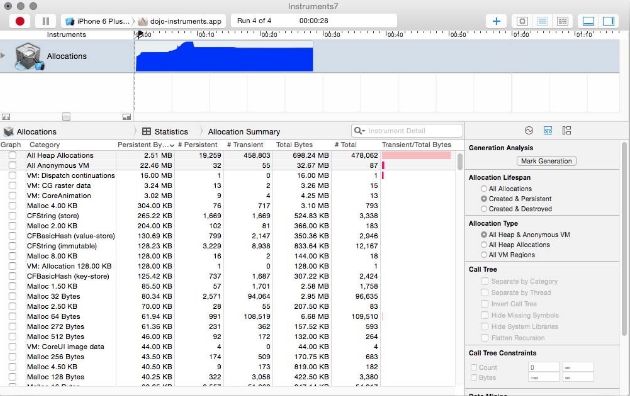Toggle Hide Missing Symbols checkbox

click(485, 315)
